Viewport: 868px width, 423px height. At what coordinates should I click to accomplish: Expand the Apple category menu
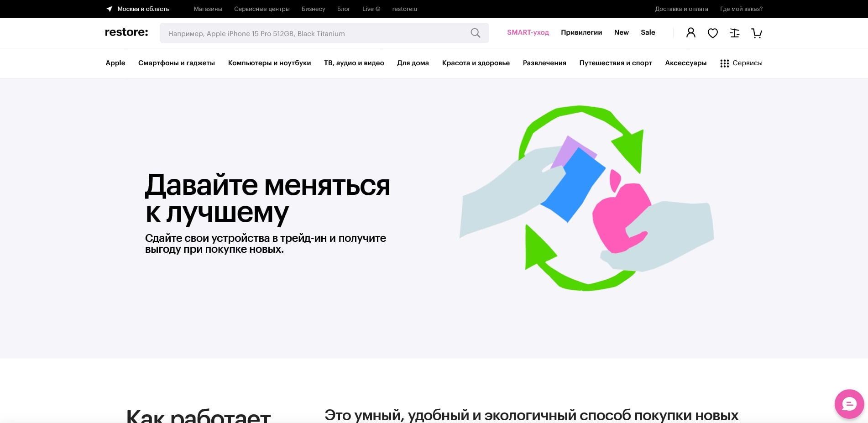(115, 63)
